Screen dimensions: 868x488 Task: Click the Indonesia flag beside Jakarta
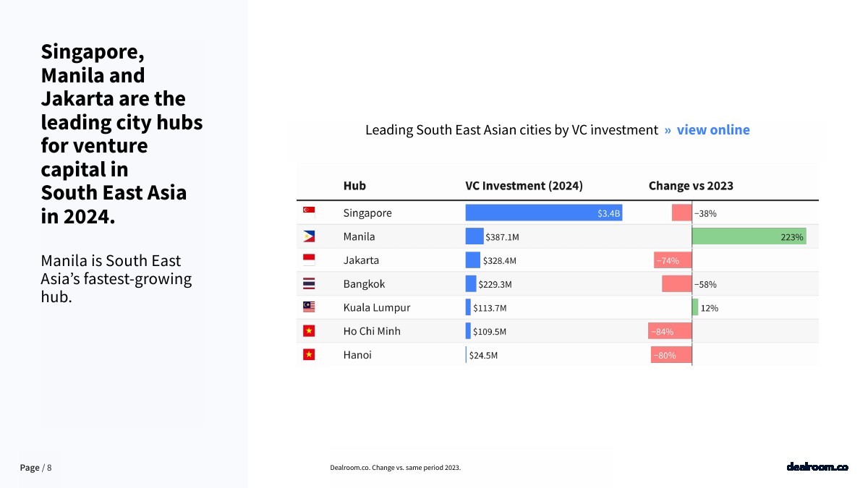coord(309,260)
